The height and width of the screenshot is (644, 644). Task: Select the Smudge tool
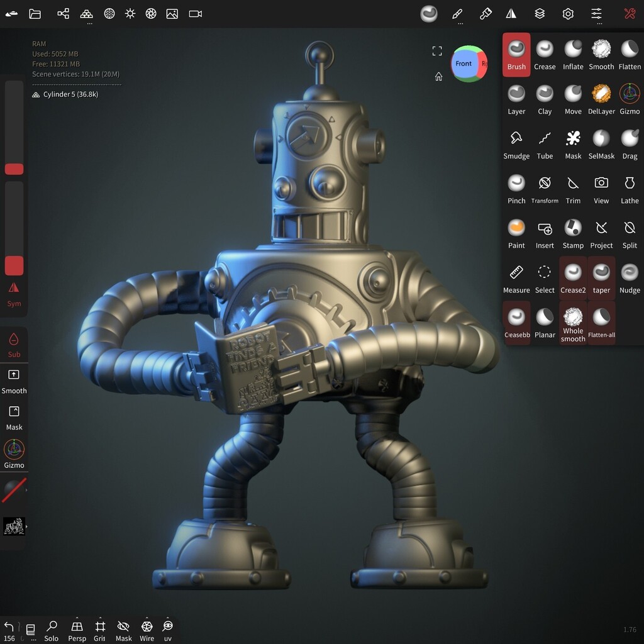(516, 145)
